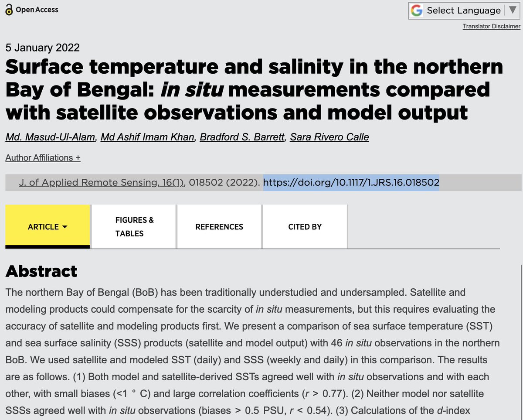Click the Abstract heading
This screenshot has height=420, width=523.
41,271
